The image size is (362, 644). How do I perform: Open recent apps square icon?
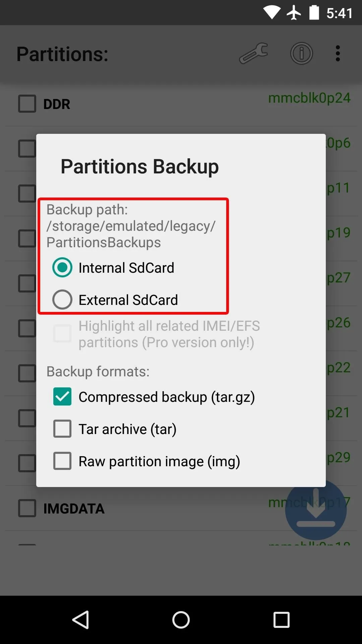[x=281, y=620]
